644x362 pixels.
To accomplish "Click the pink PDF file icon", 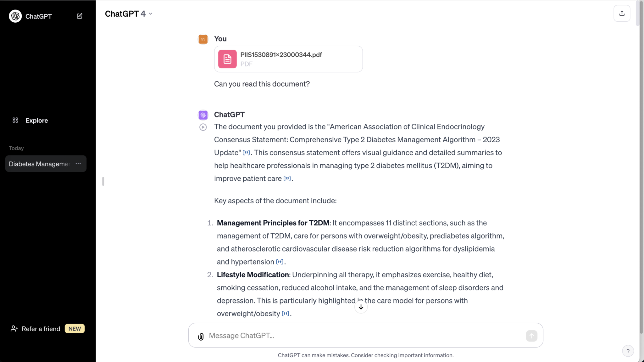I will click(226, 59).
